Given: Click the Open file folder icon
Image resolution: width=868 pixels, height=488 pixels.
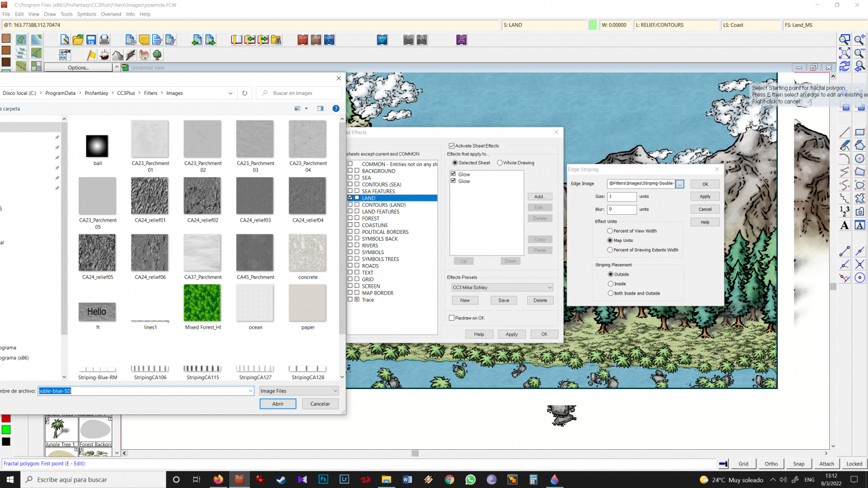Looking at the screenshot, I should [78, 39].
